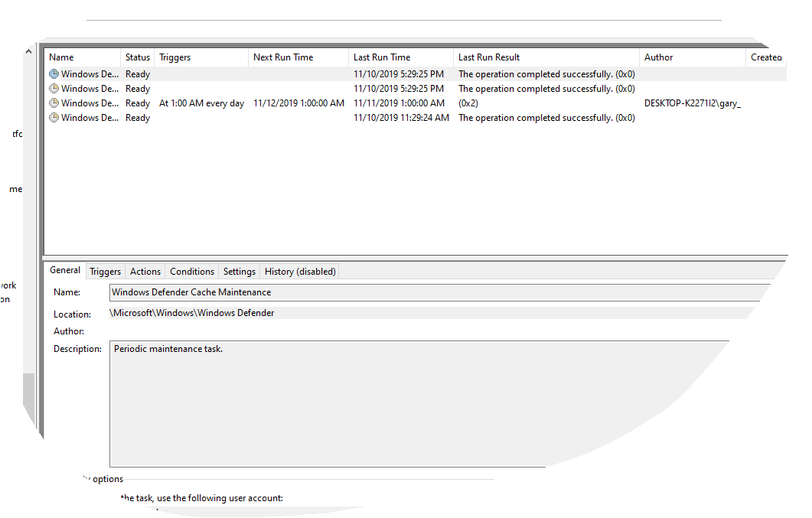
Task: Sort tasks by the Name column header
Action: tap(83, 57)
